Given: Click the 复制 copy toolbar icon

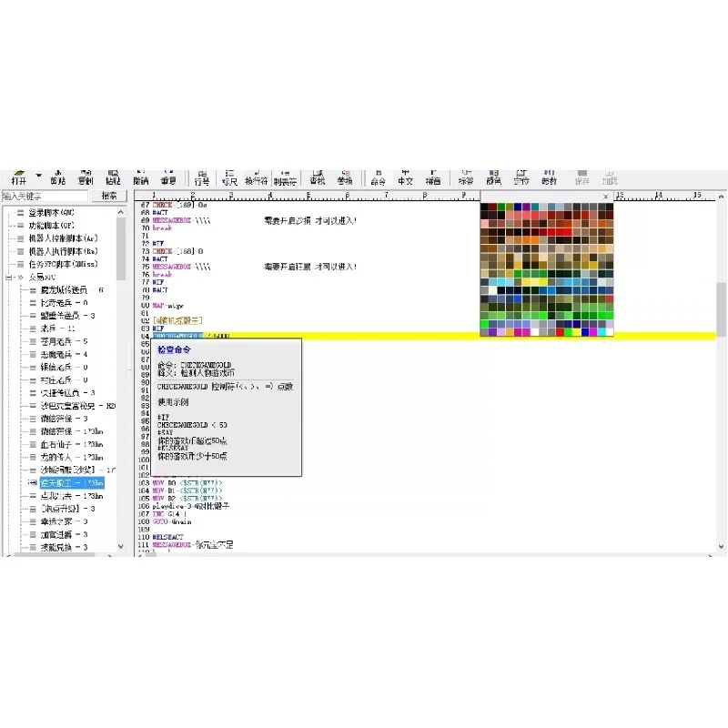Looking at the screenshot, I should tap(86, 178).
